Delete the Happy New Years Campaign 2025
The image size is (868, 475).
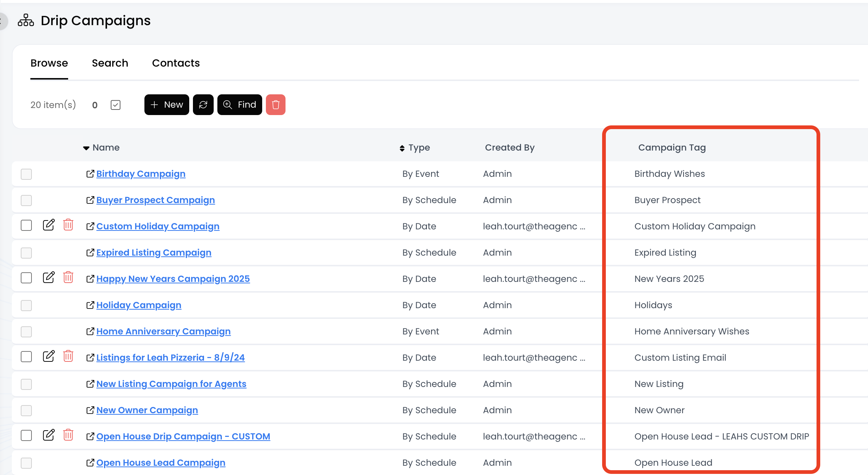(x=68, y=277)
